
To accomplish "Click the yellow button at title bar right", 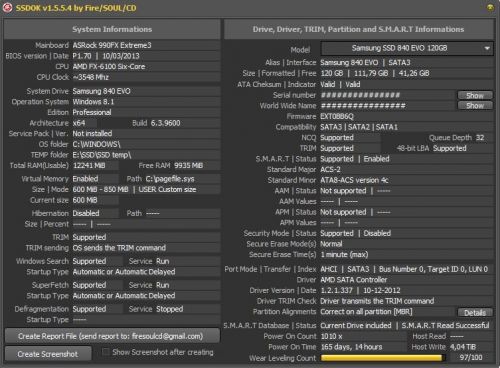I will (x=490, y=7).
